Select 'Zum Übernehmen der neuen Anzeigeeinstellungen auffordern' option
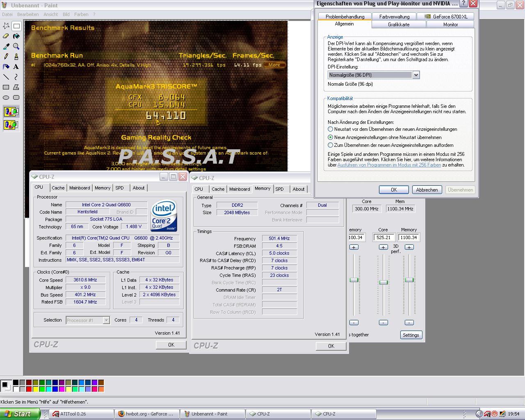 tap(330, 145)
